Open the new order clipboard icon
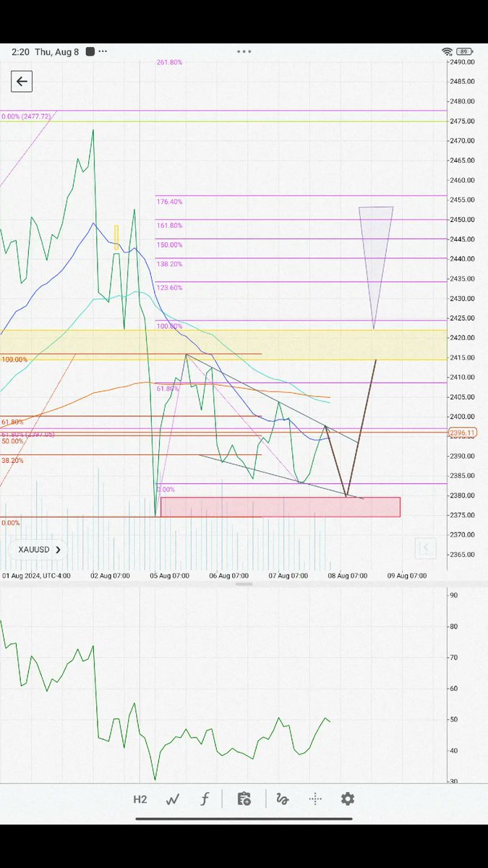Image resolution: width=488 pixels, height=868 pixels. coord(244,799)
